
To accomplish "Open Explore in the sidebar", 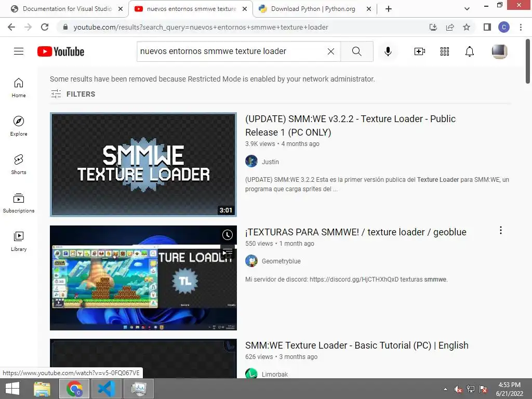I will (x=19, y=126).
